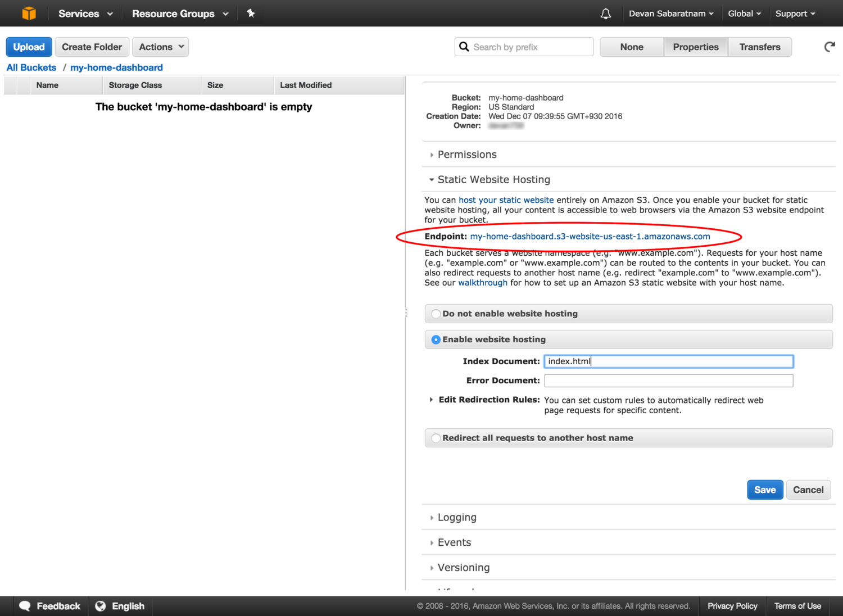The image size is (843, 616).
Task: Collapse the Static Website Hosting section
Action: tap(490, 180)
